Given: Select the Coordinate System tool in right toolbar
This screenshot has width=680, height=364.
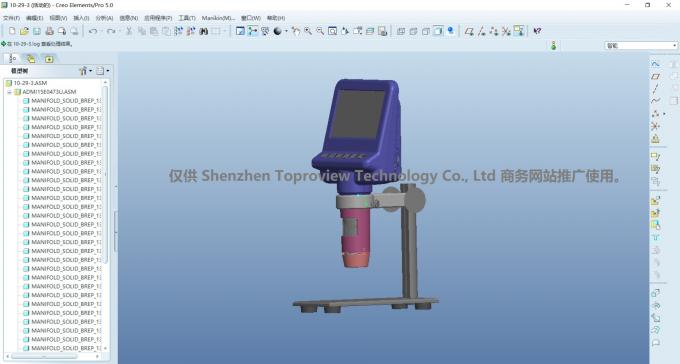Looking at the screenshot, I should tap(655, 126).
